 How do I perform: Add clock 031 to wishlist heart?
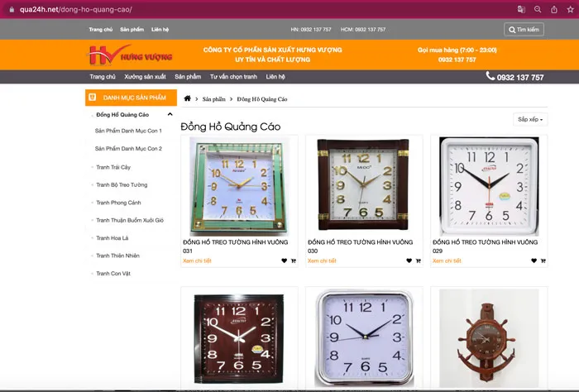point(284,261)
